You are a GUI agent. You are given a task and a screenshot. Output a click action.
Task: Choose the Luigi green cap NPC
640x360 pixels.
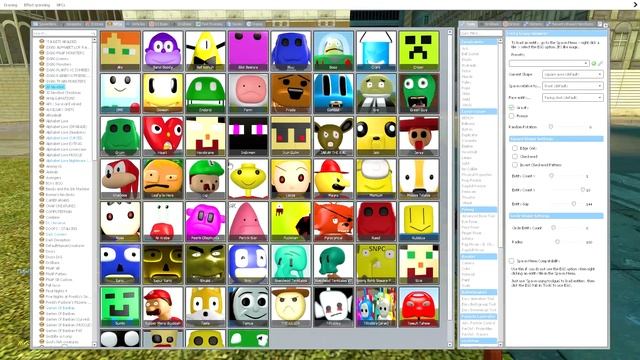coord(205,179)
